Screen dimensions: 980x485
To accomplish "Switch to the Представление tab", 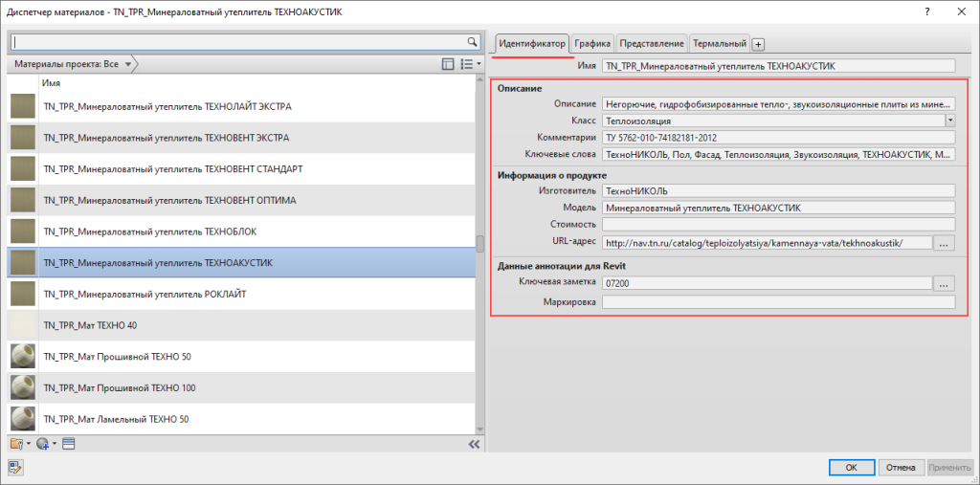I will 651,44.
